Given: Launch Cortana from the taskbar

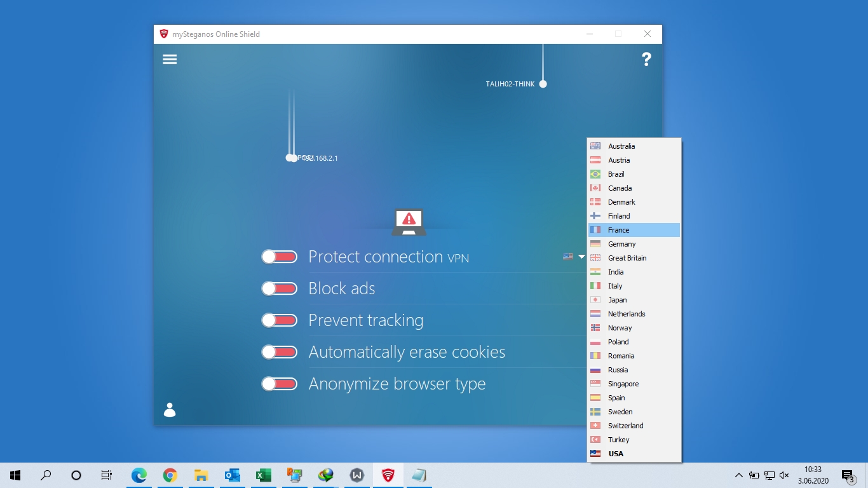Looking at the screenshot, I should [x=76, y=475].
